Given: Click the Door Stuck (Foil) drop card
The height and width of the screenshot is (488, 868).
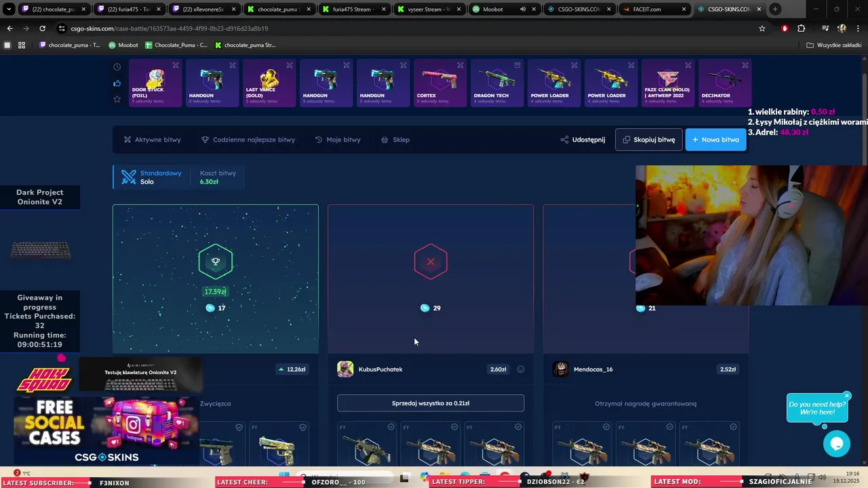Looking at the screenshot, I should pyautogui.click(x=155, y=83).
